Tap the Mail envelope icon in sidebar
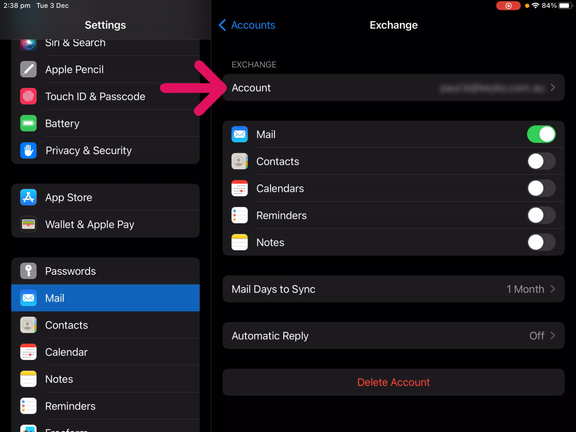 [x=28, y=298]
